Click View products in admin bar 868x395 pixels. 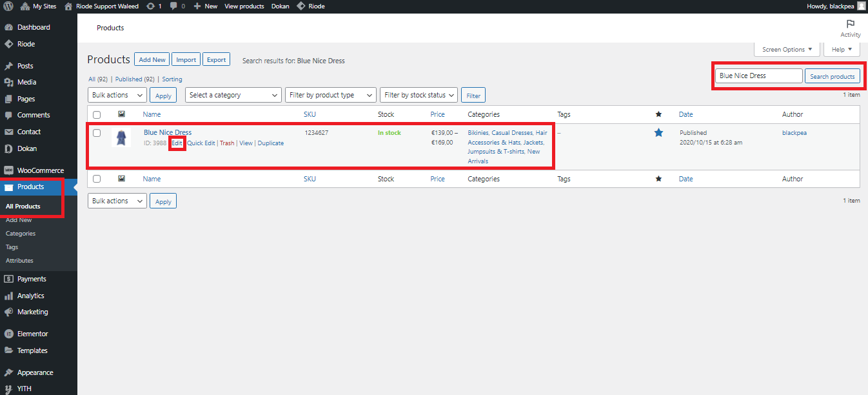pos(244,6)
